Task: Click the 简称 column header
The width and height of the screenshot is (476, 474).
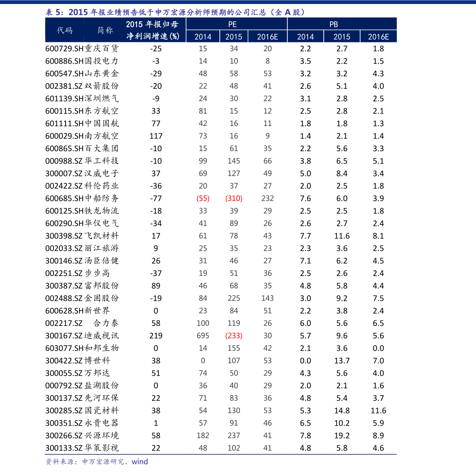Action: pyautogui.click(x=105, y=30)
